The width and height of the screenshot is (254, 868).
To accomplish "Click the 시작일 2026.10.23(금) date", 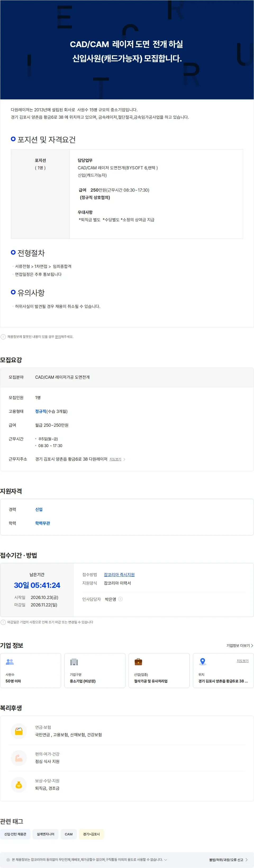I will 44,597.
